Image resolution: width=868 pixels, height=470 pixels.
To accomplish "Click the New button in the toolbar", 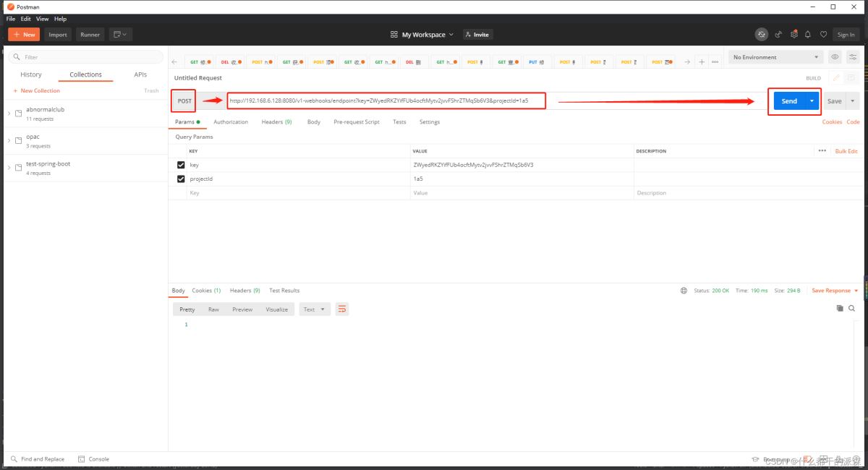I will click(24, 34).
